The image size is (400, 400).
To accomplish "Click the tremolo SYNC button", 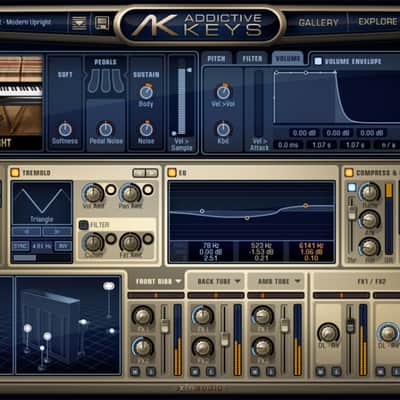I will coord(21,246).
